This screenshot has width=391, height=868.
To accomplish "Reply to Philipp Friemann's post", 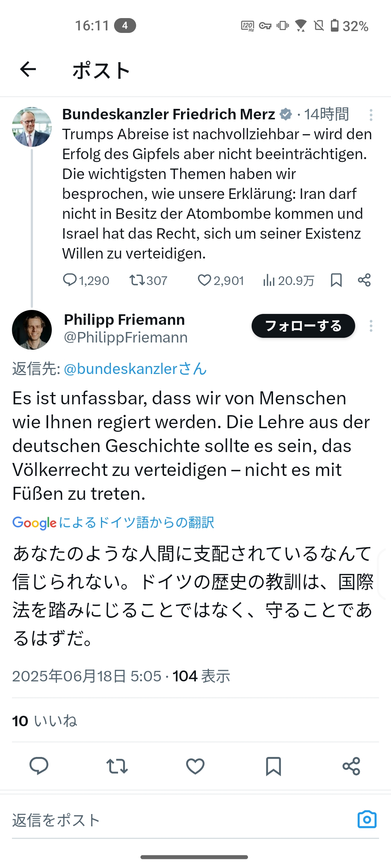I will [39, 766].
